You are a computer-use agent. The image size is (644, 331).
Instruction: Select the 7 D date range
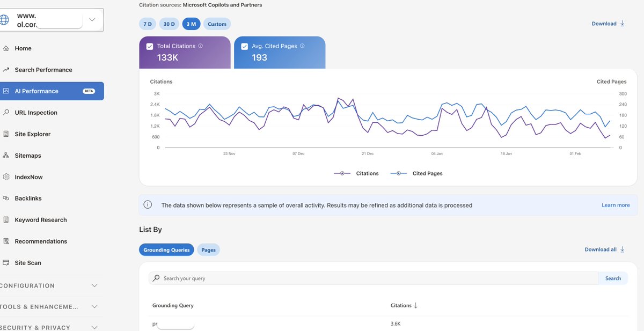148,24
